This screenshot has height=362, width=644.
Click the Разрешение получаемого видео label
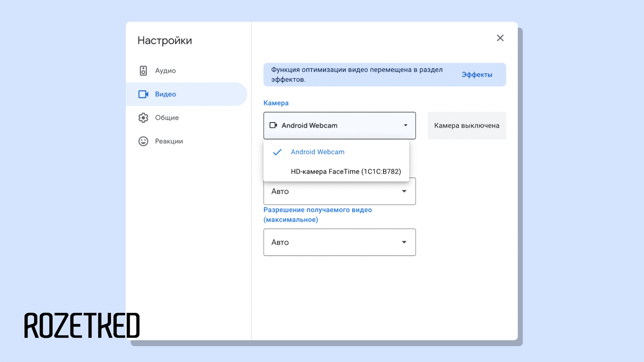[318, 215]
